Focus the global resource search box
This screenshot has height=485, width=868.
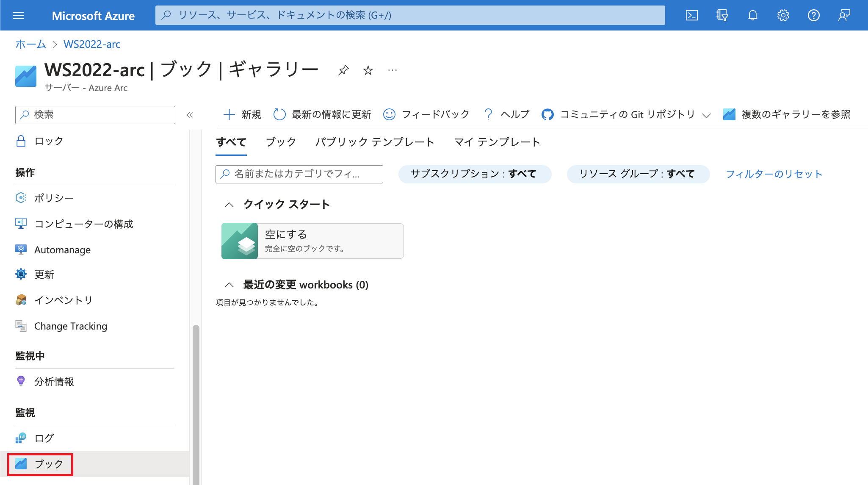coord(410,15)
